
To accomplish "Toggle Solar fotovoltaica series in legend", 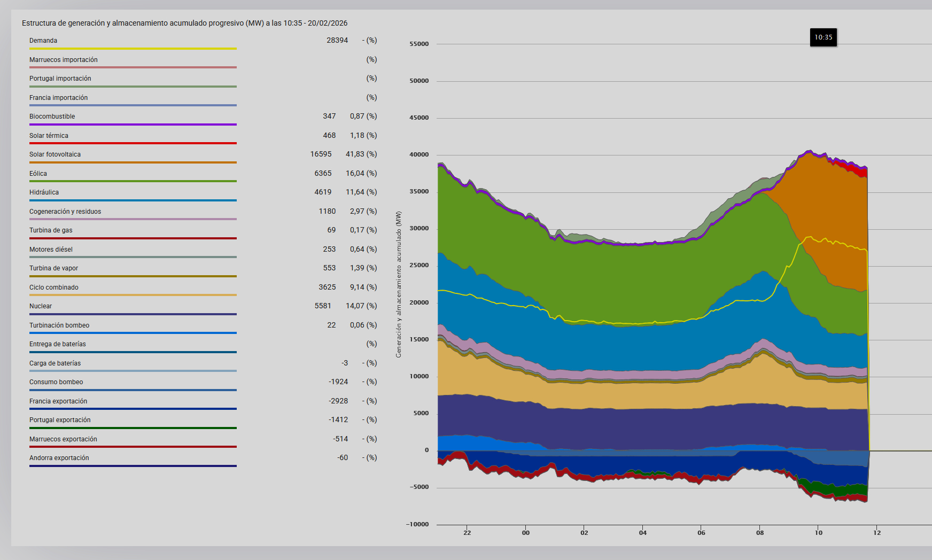I will [55, 154].
